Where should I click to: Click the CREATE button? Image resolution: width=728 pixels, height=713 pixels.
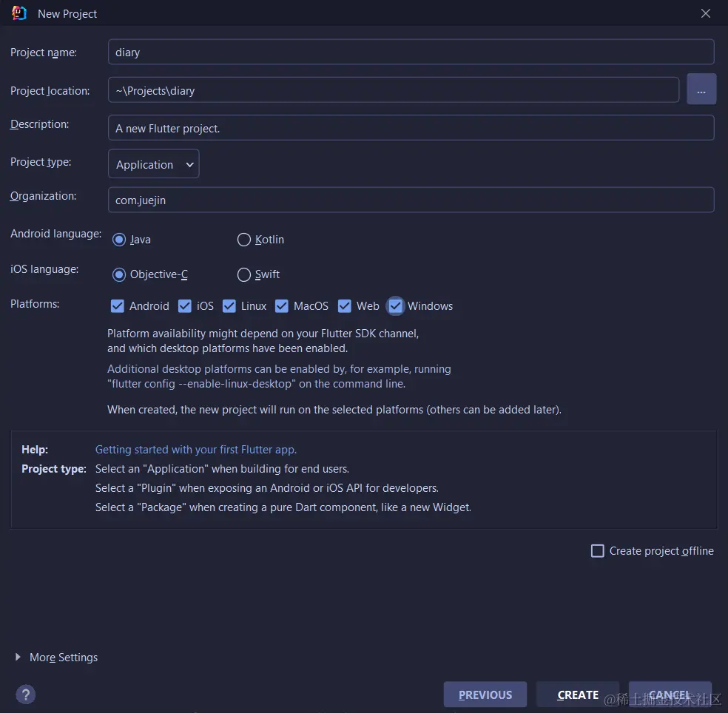(x=578, y=695)
